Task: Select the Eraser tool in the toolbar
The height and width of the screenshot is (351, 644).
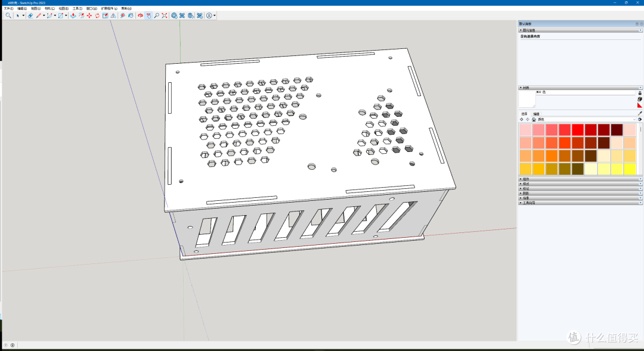Action: [30, 15]
